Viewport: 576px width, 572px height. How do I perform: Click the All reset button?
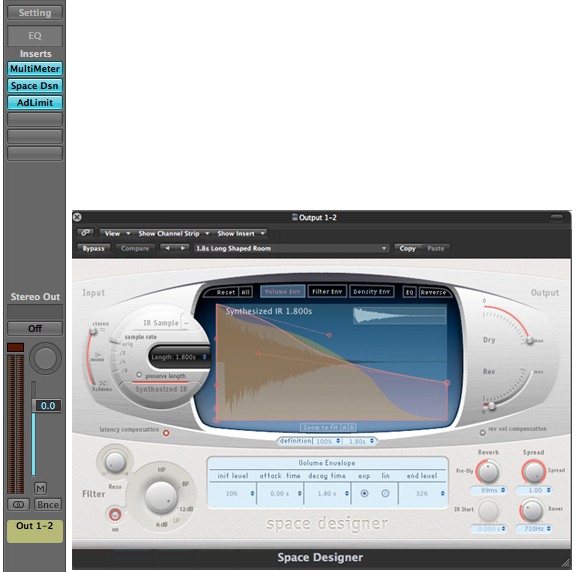coord(245,292)
